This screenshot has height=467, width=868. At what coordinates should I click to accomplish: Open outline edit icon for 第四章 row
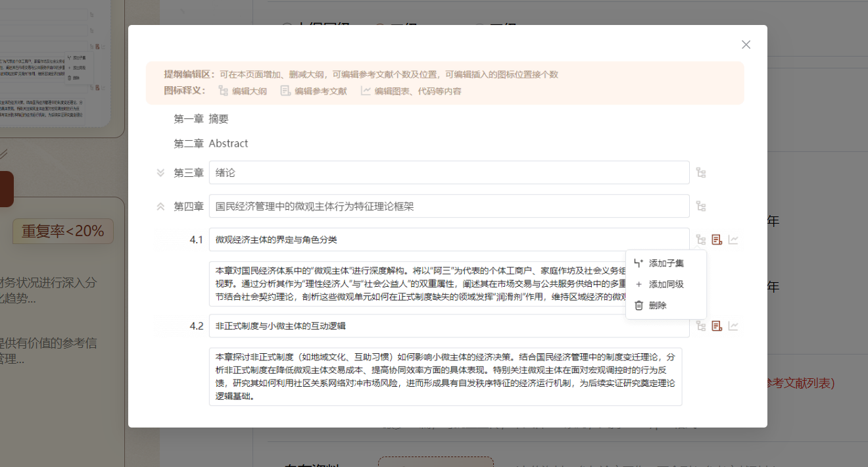click(701, 207)
